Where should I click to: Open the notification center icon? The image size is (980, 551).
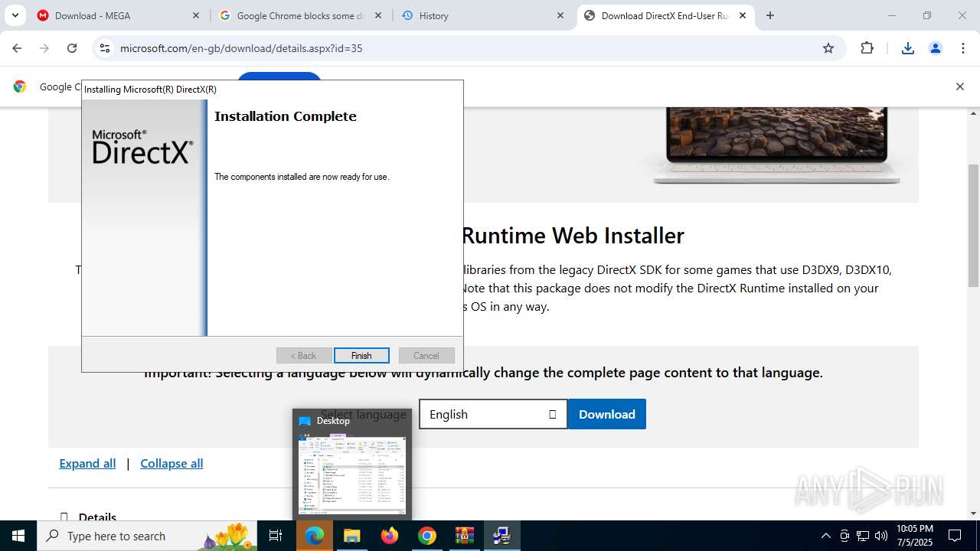(x=955, y=536)
